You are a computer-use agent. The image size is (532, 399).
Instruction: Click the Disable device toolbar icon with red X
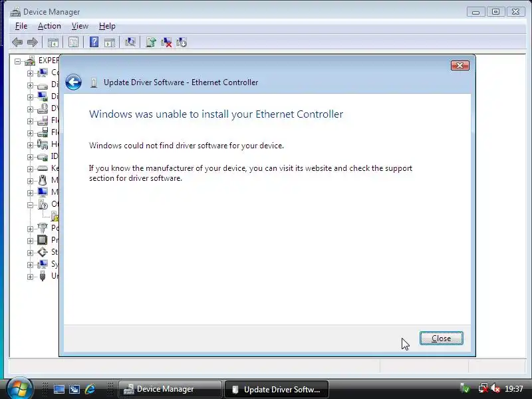pos(166,43)
